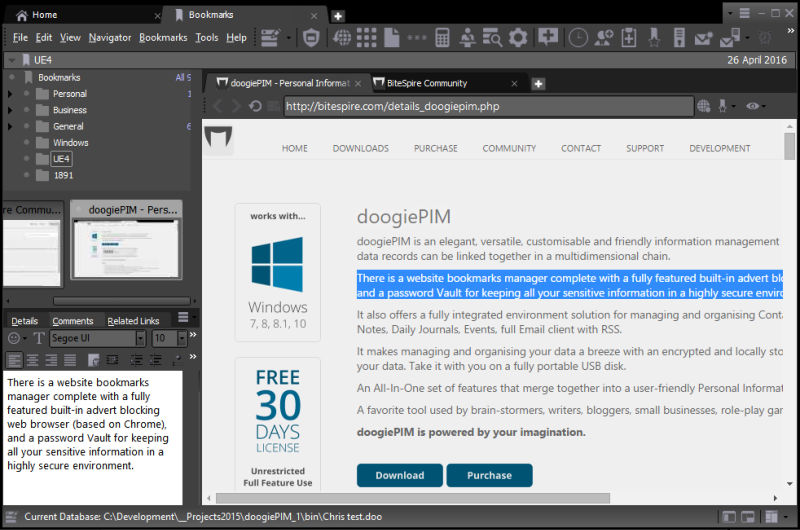
Task: Switch to the BiteSpire Community browser tab
Action: (x=427, y=83)
